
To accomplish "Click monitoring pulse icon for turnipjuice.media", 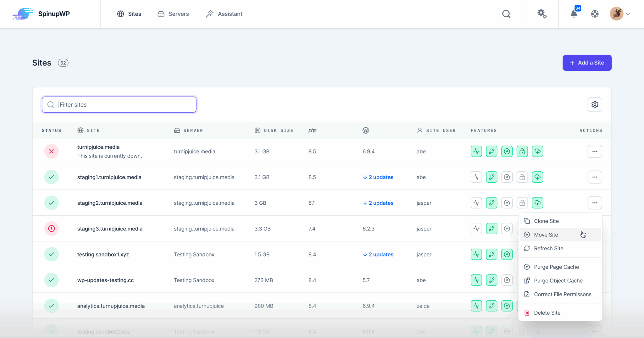I will coord(476,152).
